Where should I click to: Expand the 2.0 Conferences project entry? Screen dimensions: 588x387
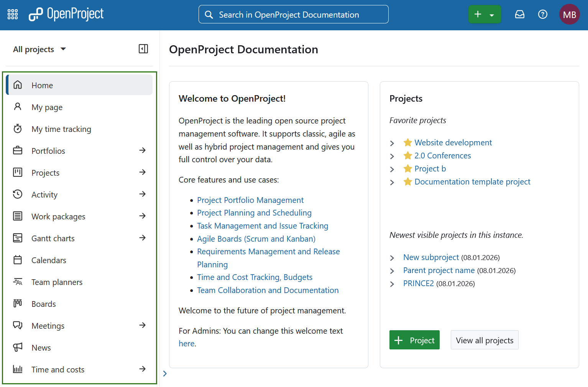pyautogui.click(x=392, y=156)
